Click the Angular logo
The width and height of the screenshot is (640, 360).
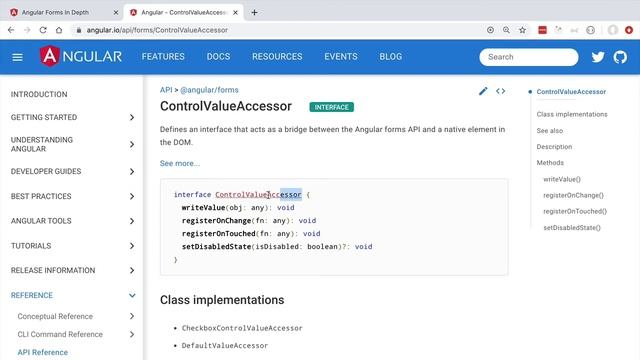point(81,56)
